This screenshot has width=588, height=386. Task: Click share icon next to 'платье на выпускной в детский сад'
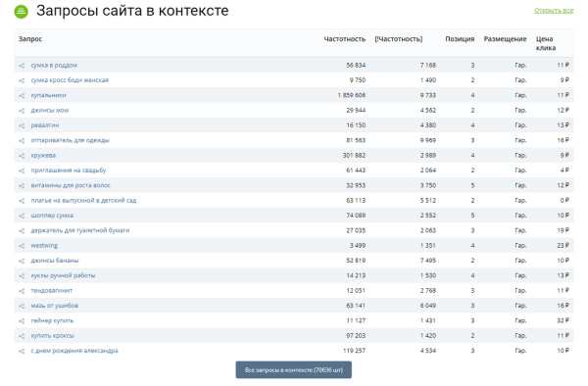[22, 201]
